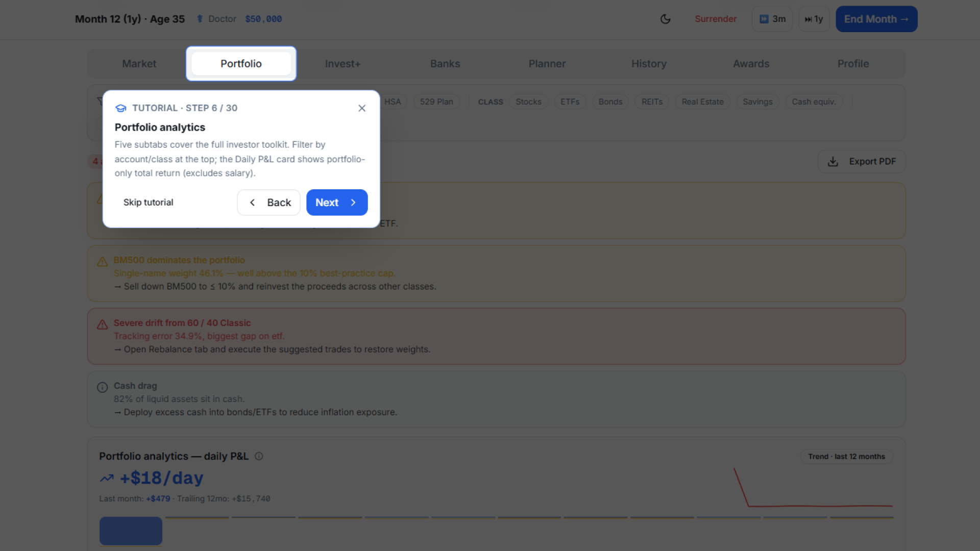Filter by REITs class
The height and width of the screenshot is (551, 980).
652,102
